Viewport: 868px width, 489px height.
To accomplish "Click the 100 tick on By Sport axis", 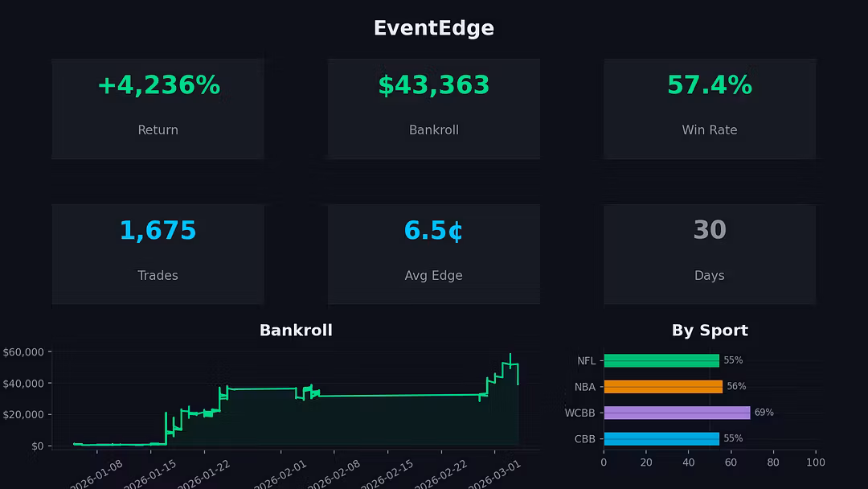I will click(x=816, y=462).
